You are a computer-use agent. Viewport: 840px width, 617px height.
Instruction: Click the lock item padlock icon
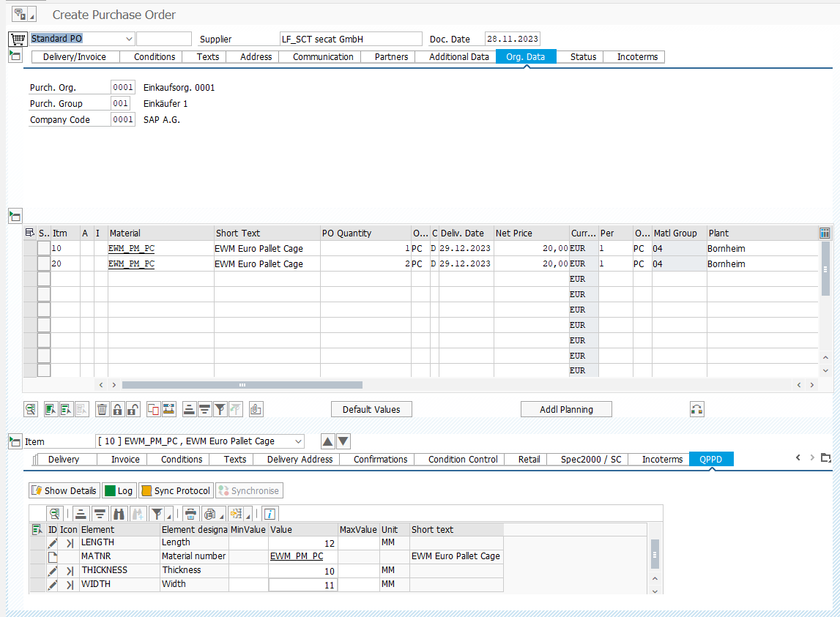pos(117,409)
